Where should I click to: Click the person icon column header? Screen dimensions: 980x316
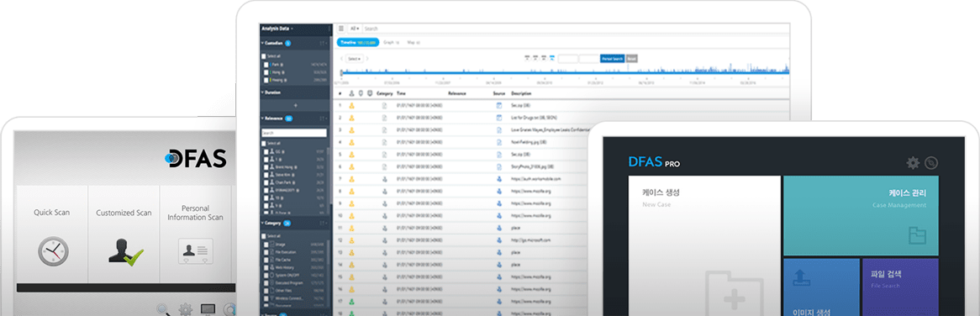pos(352,93)
